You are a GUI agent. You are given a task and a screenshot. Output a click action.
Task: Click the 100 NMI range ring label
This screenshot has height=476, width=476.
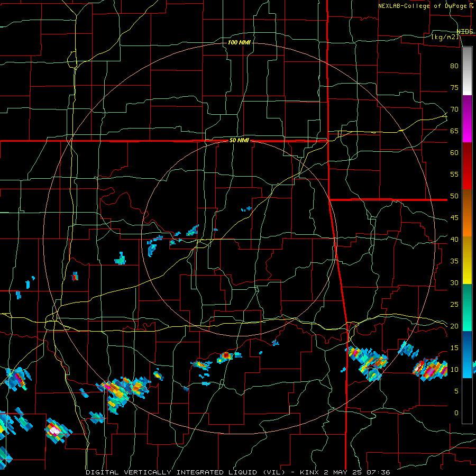[x=239, y=42]
